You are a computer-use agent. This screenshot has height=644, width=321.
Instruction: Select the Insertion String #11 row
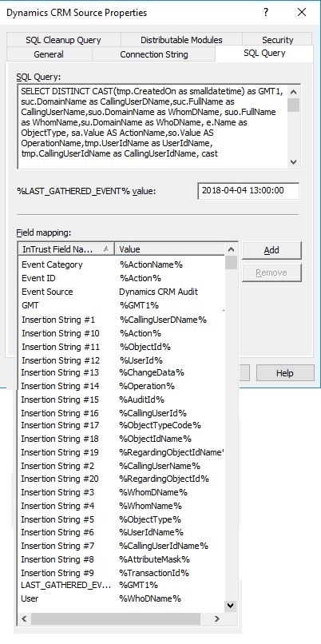[122, 347]
